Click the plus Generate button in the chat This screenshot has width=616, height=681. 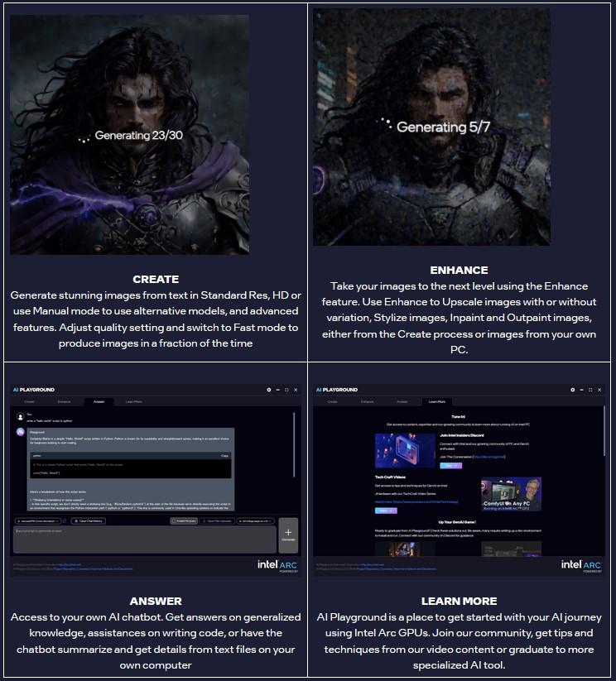288,536
